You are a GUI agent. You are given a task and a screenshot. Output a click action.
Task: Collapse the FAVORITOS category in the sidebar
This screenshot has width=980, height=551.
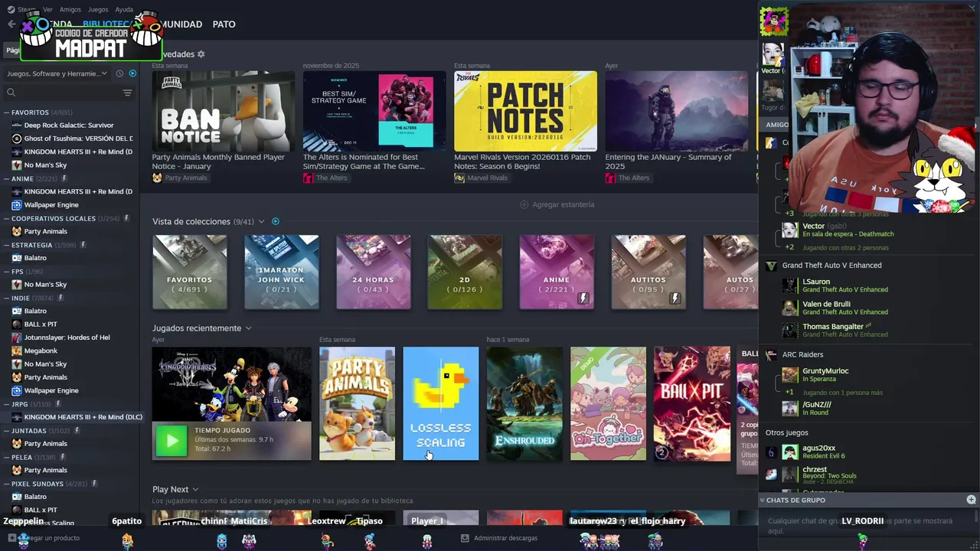7,112
